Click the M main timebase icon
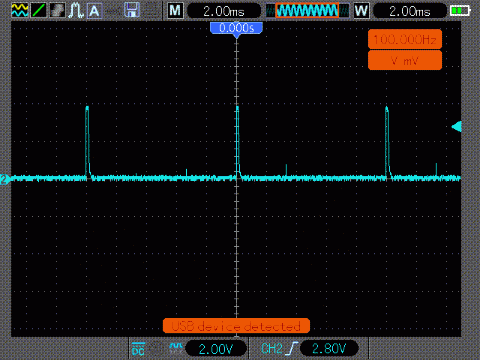This screenshot has width=480, height=360. click(x=175, y=11)
